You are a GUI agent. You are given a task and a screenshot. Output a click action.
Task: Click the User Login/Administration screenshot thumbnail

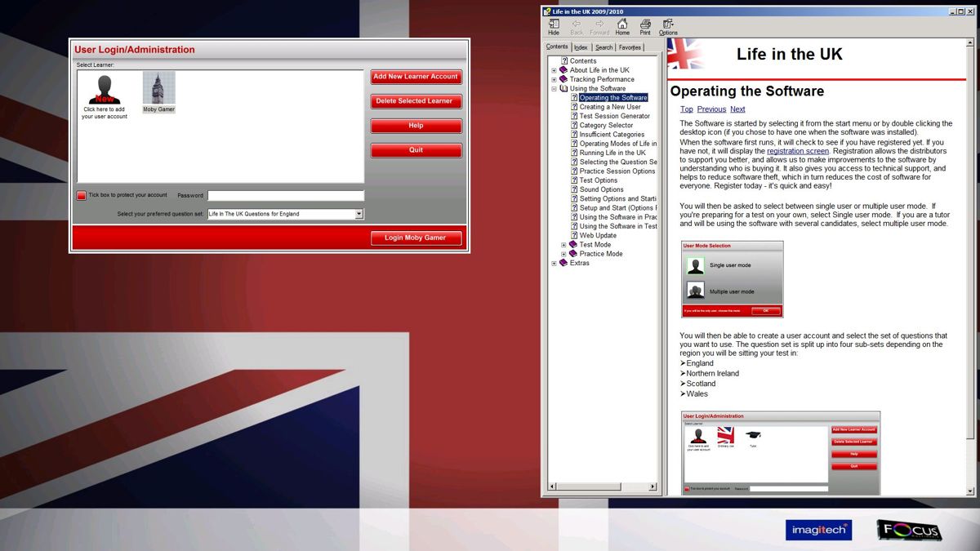(781, 452)
